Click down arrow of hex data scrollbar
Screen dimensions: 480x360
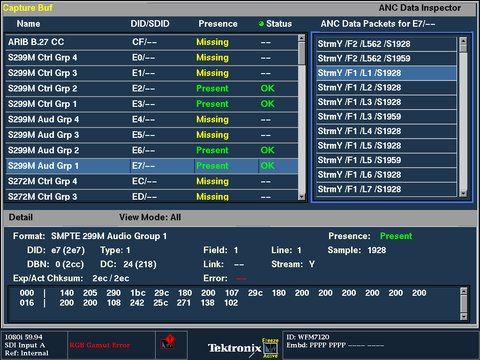[464, 316]
